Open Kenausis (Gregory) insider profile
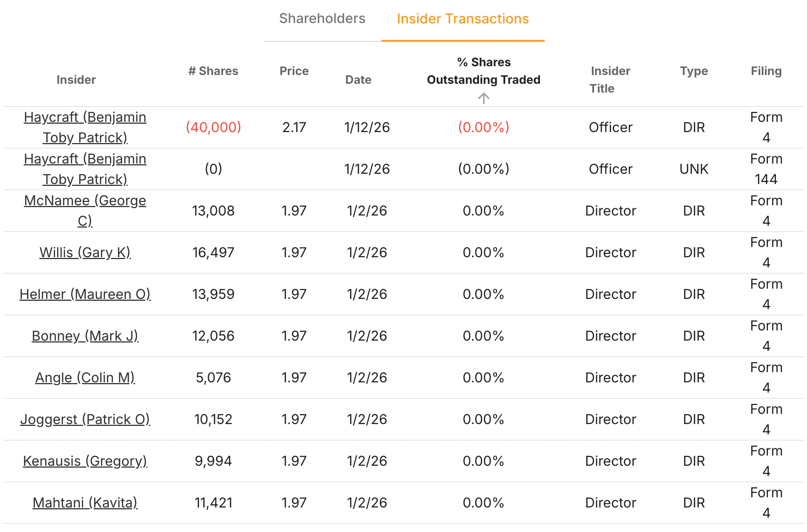The height and width of the screenshot is (532, 807). tap(85, 461)
